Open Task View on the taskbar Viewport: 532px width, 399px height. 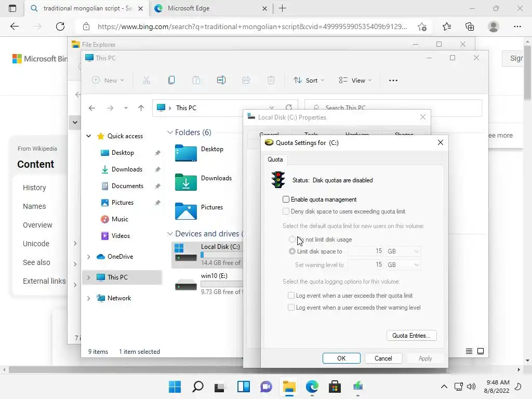point(220,387)
